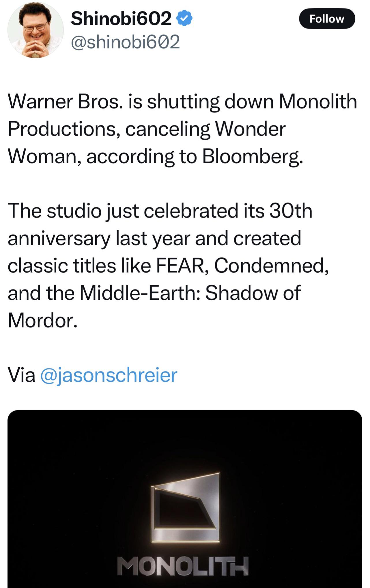
Task: Tap the Monolith emblem in the image
Action: (x=185, y=508)
